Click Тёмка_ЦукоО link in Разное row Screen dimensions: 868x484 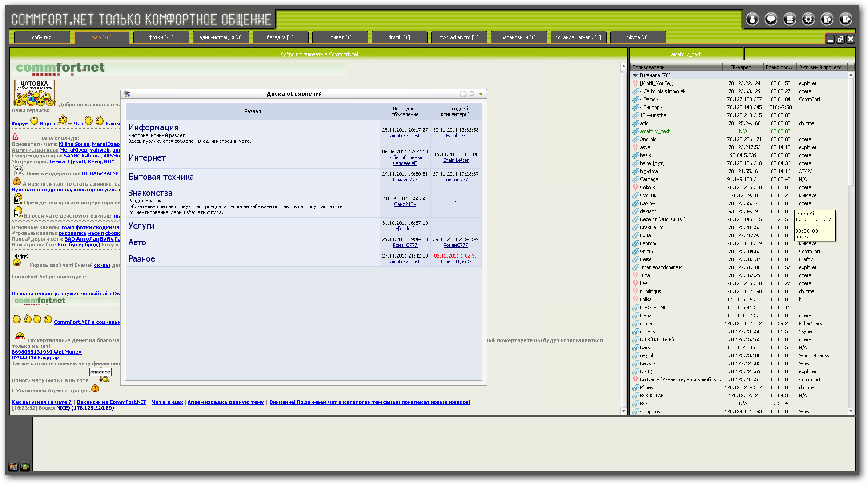pyautogui.click(x=455, y=262)
